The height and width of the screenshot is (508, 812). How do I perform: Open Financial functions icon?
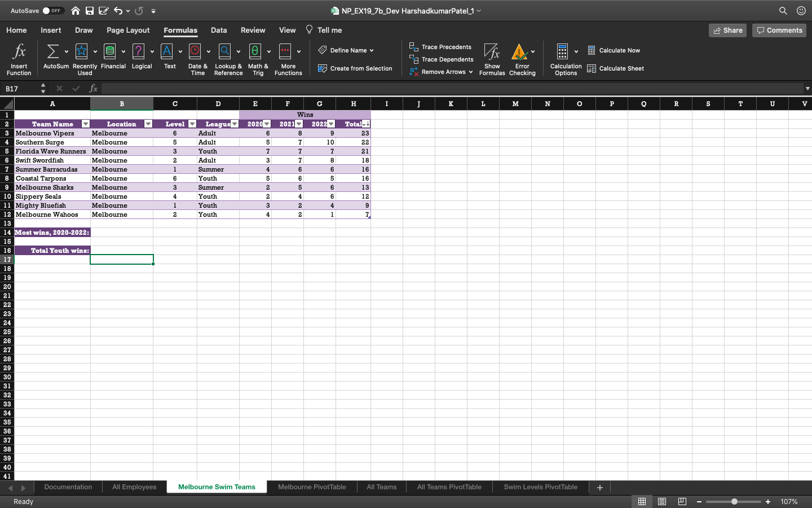tap(110, 52)
